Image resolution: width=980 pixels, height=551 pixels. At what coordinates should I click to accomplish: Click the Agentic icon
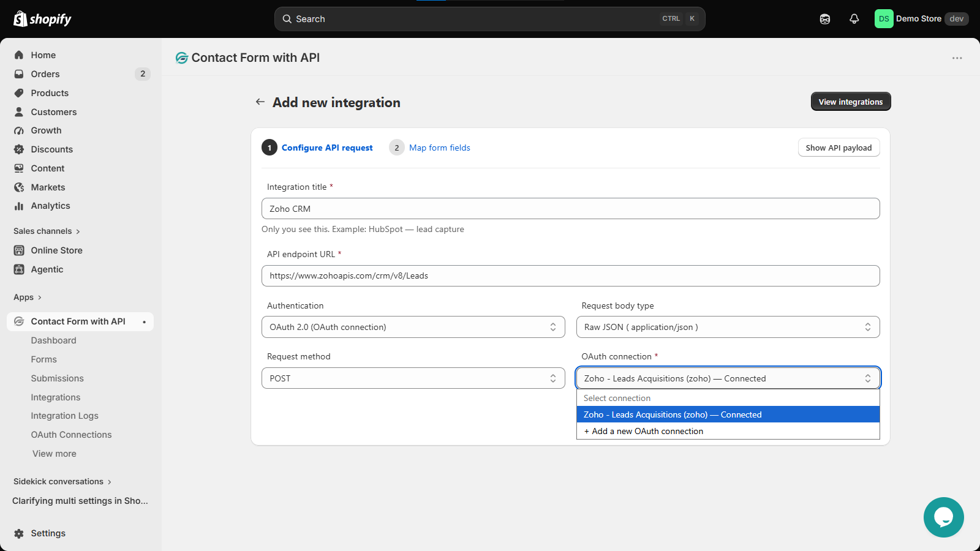(19, 269)
